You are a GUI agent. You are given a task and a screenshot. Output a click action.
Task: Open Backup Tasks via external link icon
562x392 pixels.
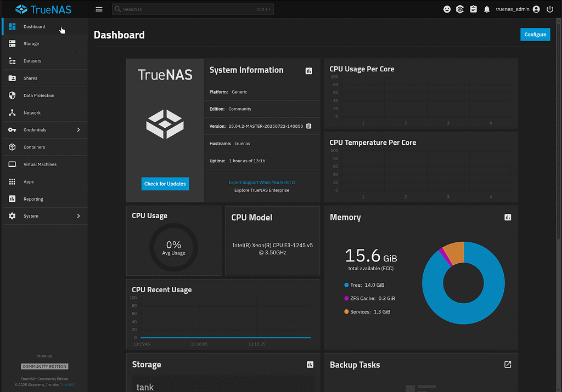pyautogui.click(x=507, y=364)
